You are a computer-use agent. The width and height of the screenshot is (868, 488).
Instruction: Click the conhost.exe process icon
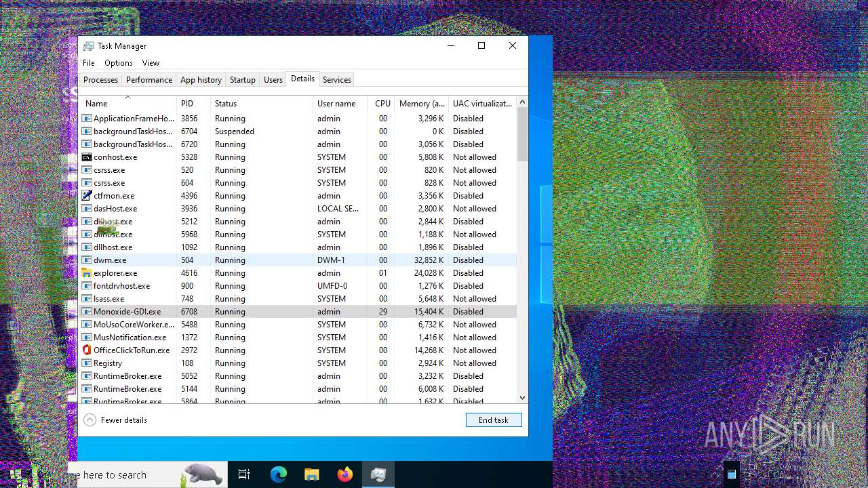click(x=87, y=157)
